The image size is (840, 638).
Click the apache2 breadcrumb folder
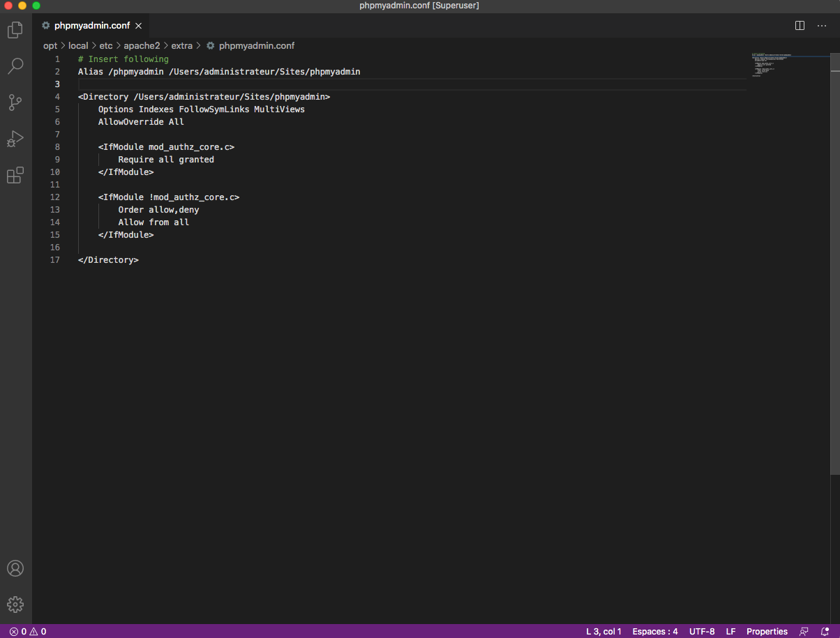[142, 45]
